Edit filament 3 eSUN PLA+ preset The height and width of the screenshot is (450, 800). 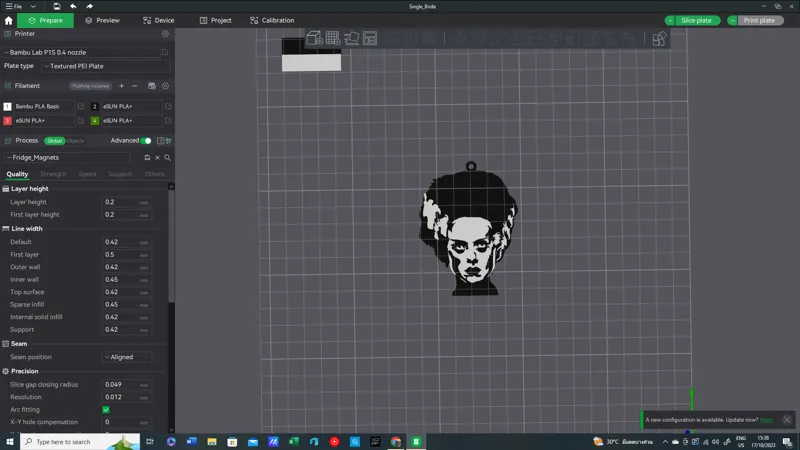(x=81, y=120)
